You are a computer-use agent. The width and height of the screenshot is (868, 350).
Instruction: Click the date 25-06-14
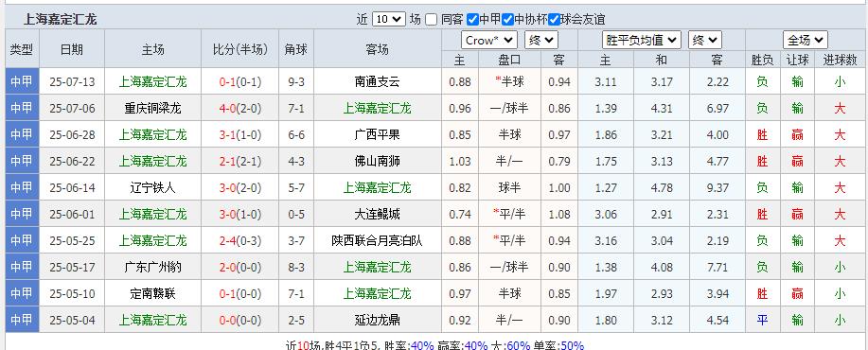coord(72,188)
